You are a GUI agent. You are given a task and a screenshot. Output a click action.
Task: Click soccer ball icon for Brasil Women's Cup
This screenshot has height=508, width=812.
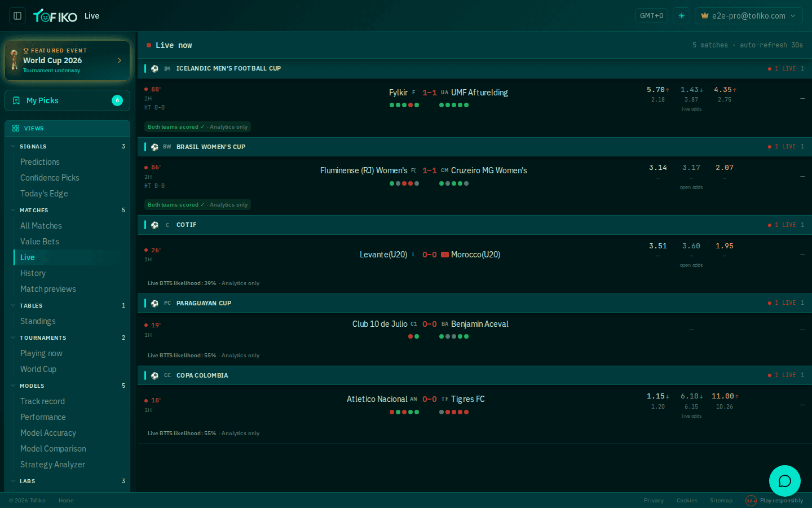tap(155, 147)
